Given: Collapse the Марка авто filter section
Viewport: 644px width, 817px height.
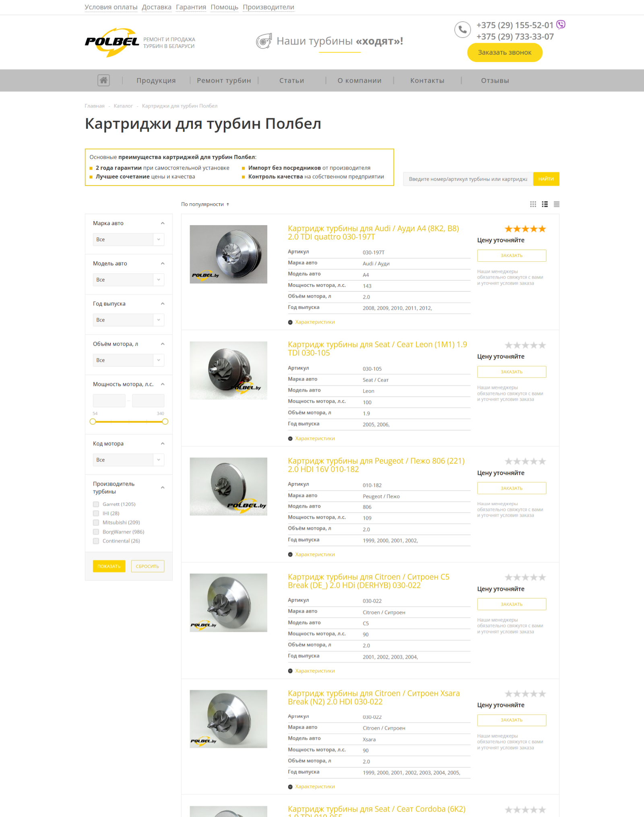Looking at the screenshot, I should [163, 223].
